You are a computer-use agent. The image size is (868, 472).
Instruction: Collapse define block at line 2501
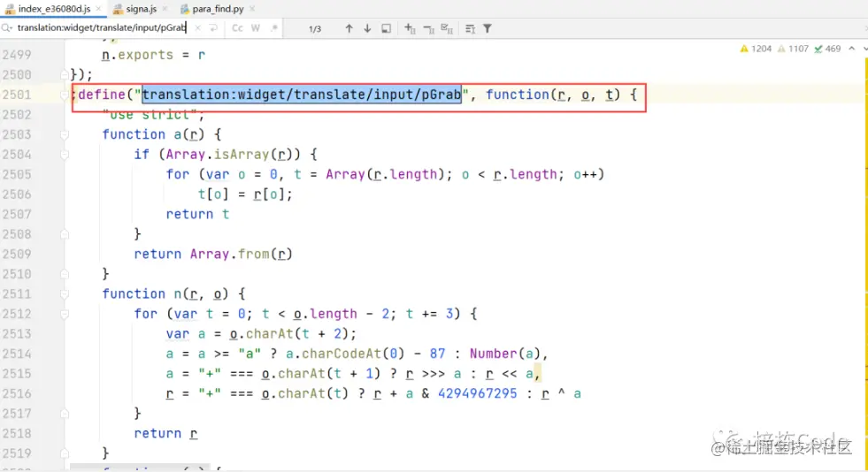click(x=65, y=95)
